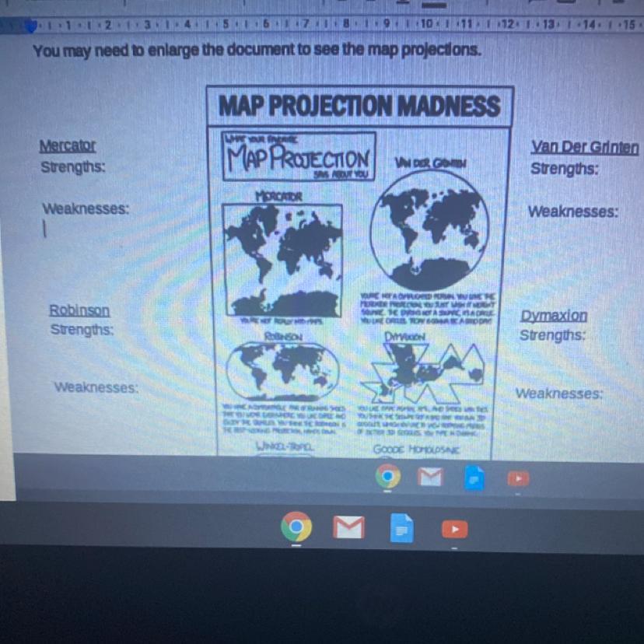The height and width of the screenshot is (644, 644).
Task: Select the oval Robinson map in the image
Action: point(282,372)
